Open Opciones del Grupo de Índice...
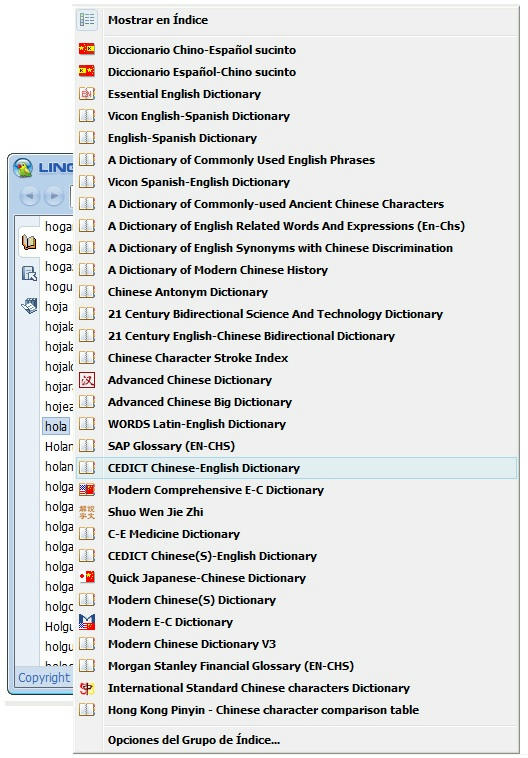The height and width of the screenshot is (758, 528). [x=296, y=740]
